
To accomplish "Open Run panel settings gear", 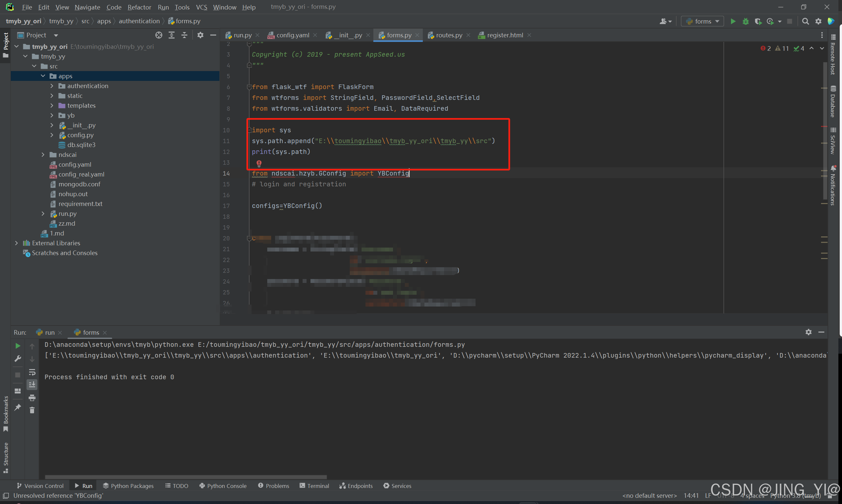I will click(808, 332).
